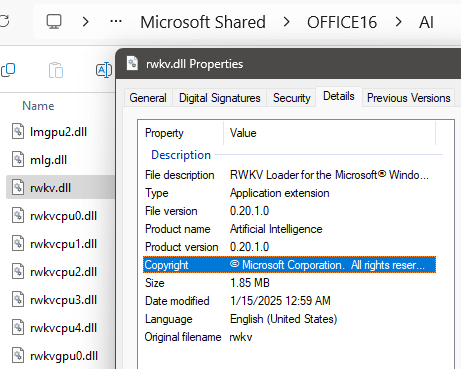
Task: Click the Copy toolbar icon
Action: point(8,70)
